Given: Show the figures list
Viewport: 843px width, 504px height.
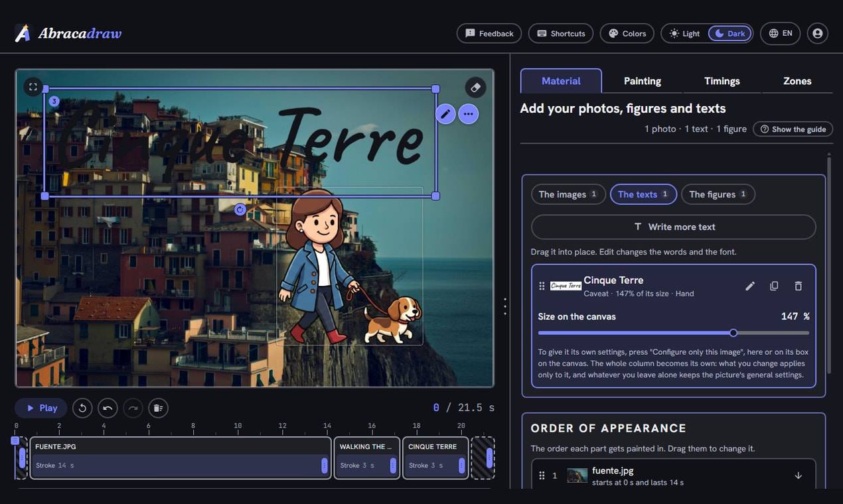Looking at the screenshot, I should [718, 194].
